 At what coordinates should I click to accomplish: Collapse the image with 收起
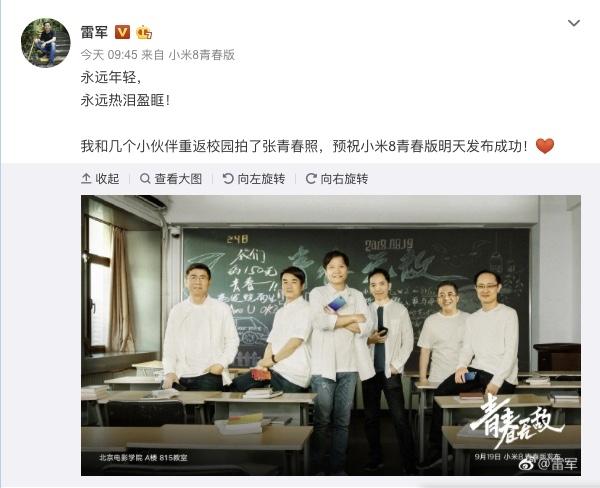point(100,179)
